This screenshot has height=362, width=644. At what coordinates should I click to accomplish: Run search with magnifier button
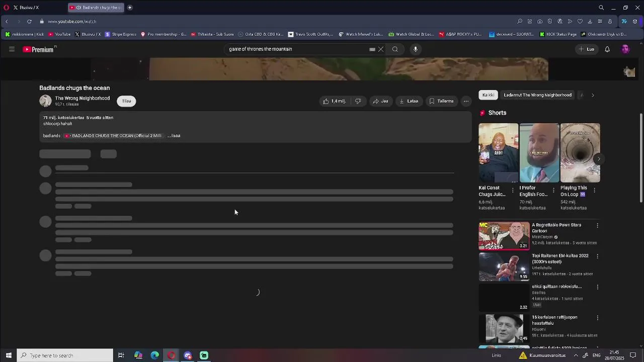pos(395,49)
